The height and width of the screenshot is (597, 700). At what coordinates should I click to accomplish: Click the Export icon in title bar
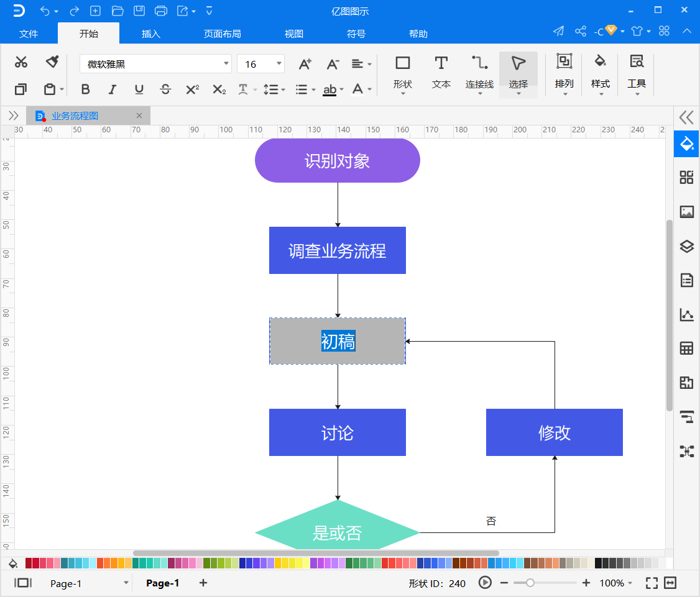tap(183, 11)
